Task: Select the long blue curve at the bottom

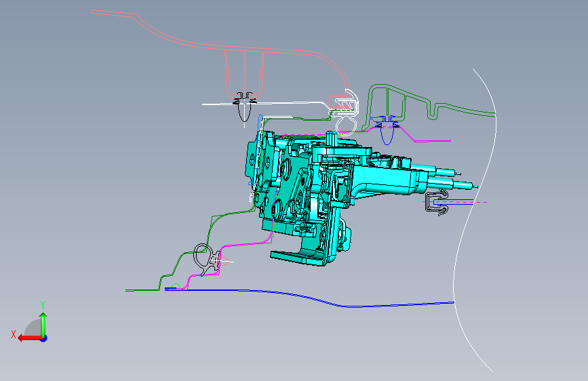Action: click(309, 297)
